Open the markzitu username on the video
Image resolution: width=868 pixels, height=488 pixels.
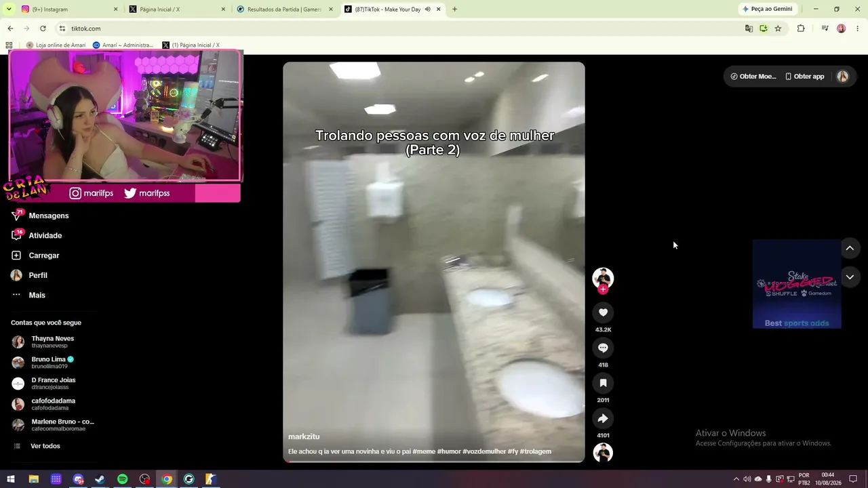coord(304,436)
